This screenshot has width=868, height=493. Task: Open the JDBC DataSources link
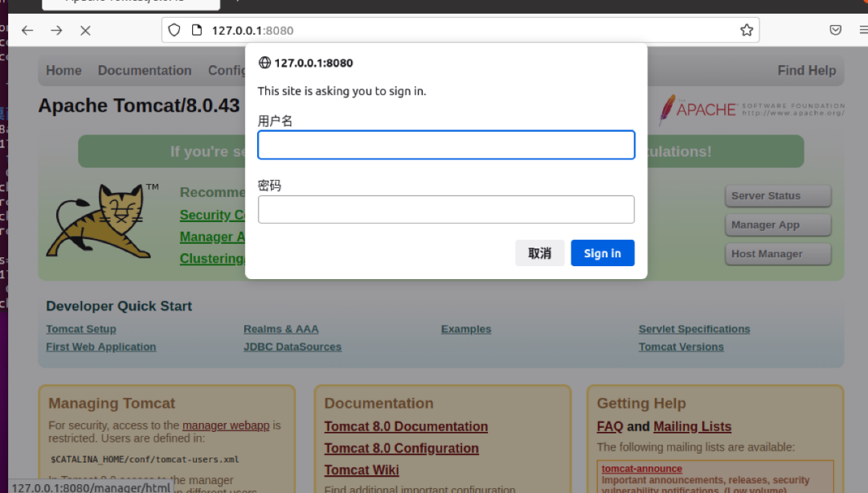pos(293,347)
